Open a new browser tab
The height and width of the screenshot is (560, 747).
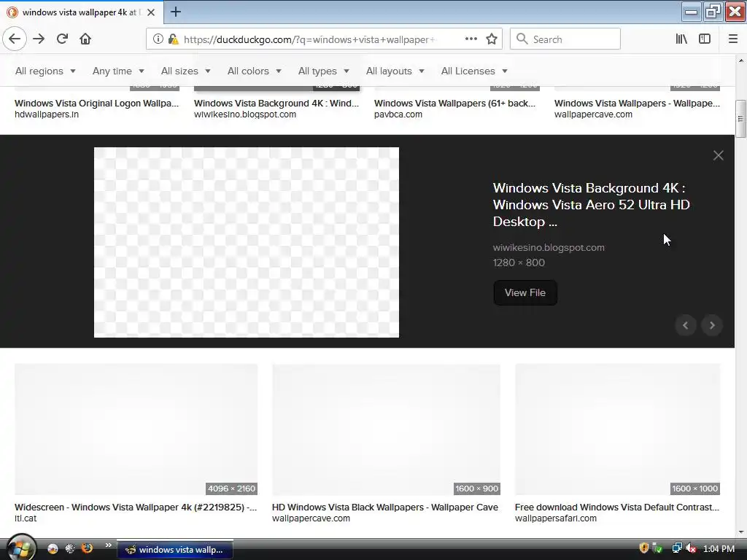175,12
